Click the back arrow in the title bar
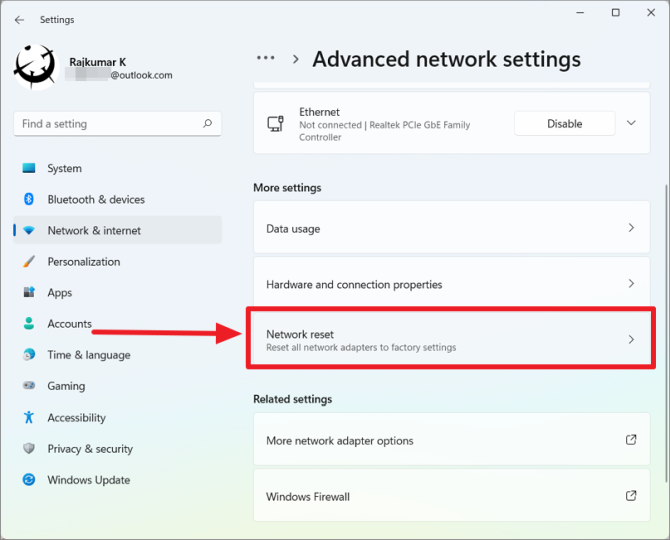Viewport: 670px width, 540px height. [x=19, y=19]
